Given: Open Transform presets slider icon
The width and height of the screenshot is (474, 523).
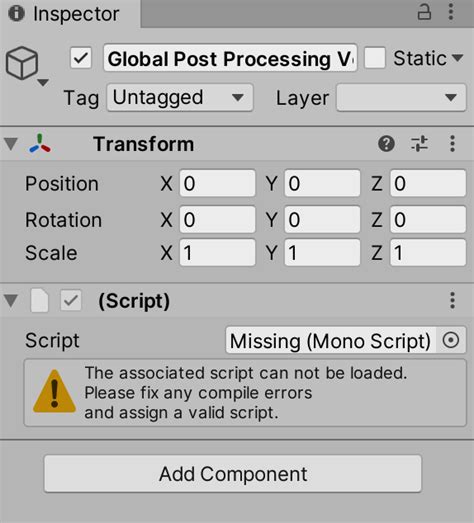Looking at the screenshot, I should [x=419, y=144].
